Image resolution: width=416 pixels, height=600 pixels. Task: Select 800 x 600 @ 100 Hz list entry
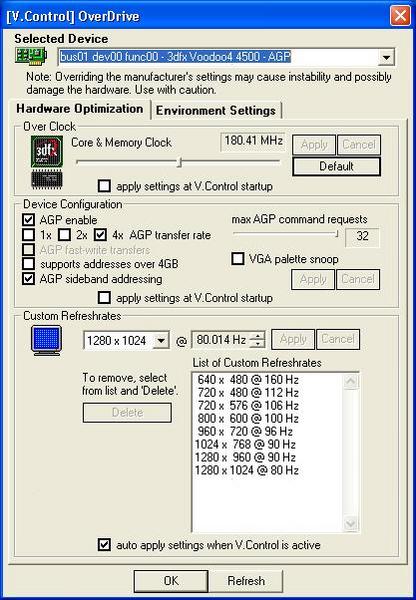click(248, 418)
